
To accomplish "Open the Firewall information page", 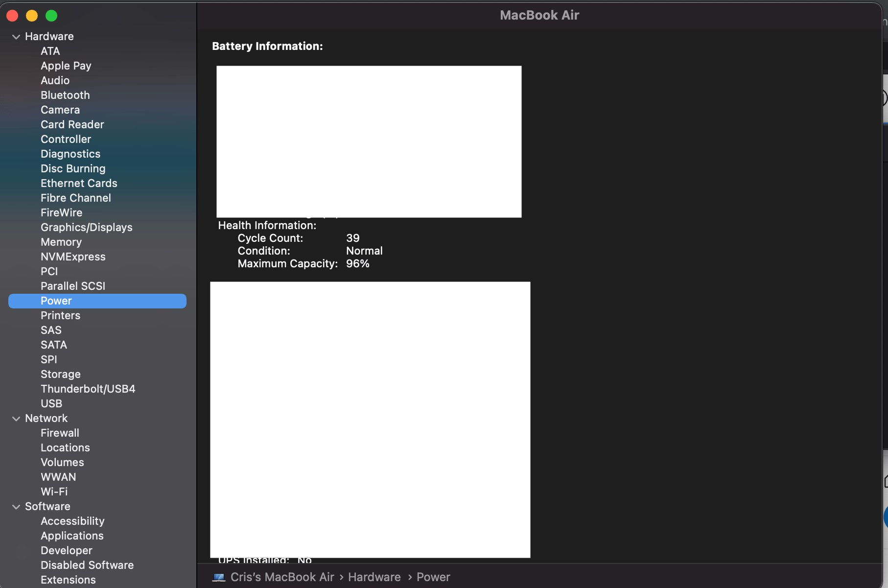I will coord(60,433).
